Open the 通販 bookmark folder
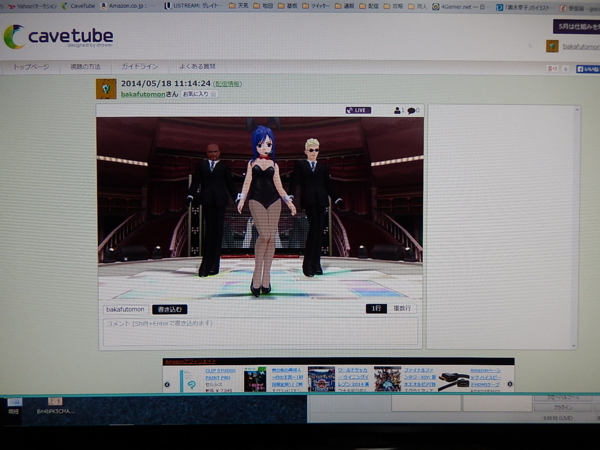This screenshot has height=450, width=600. coord(344,6)
